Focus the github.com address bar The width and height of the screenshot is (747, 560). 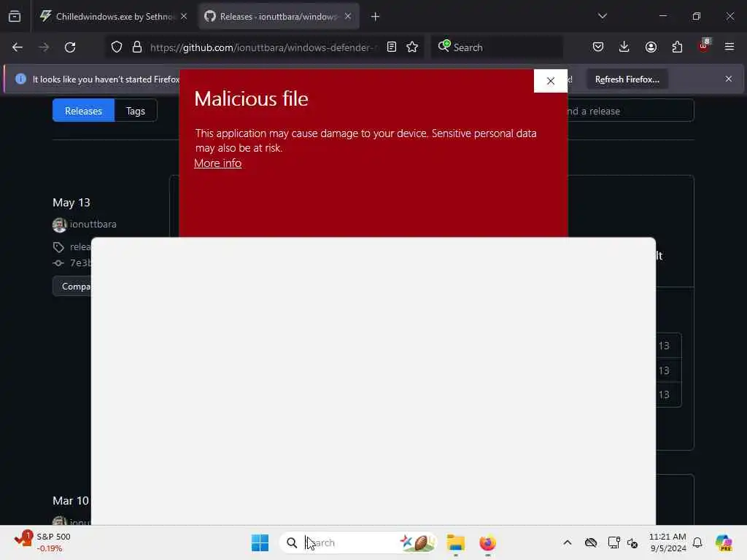coord(263,47)
